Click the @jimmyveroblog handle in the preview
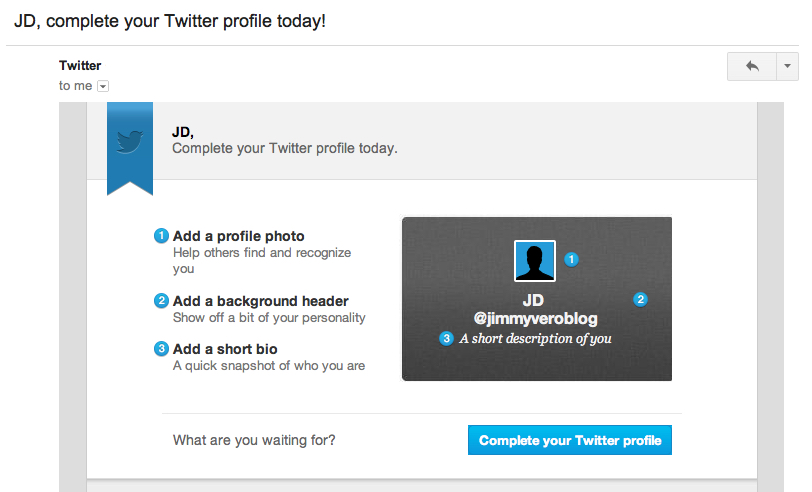This screenshot has width=812, height=492. click(534, 318)
